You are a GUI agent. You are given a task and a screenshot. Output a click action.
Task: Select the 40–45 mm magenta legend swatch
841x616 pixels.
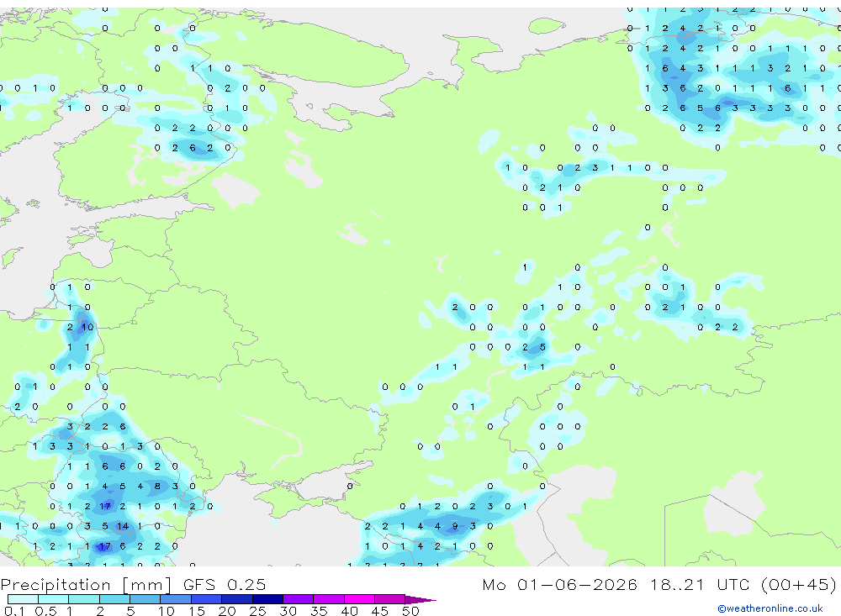359,599
